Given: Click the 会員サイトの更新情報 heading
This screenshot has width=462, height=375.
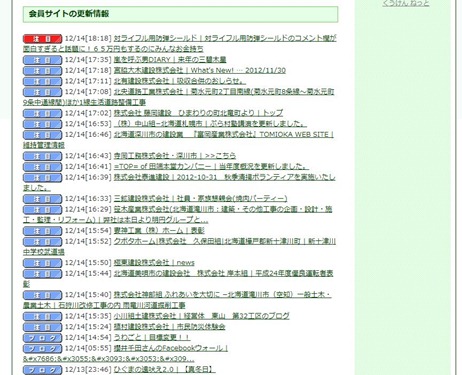Looking at the screenshot, I should 69,14.
